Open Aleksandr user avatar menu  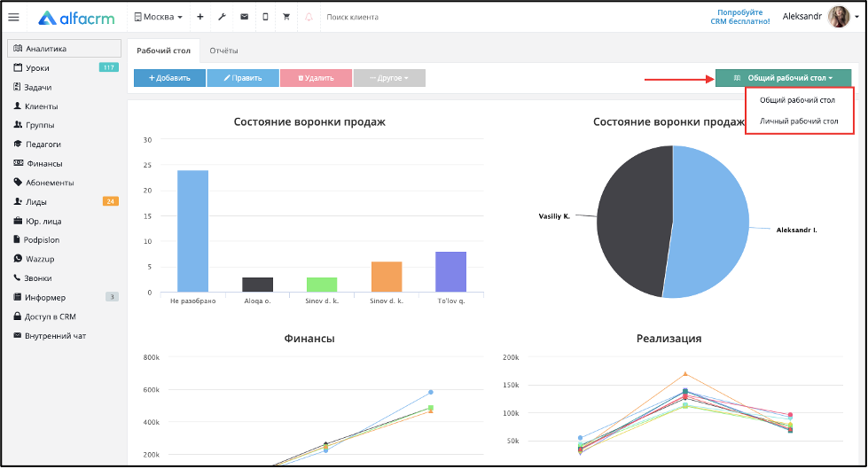[839, 17]
